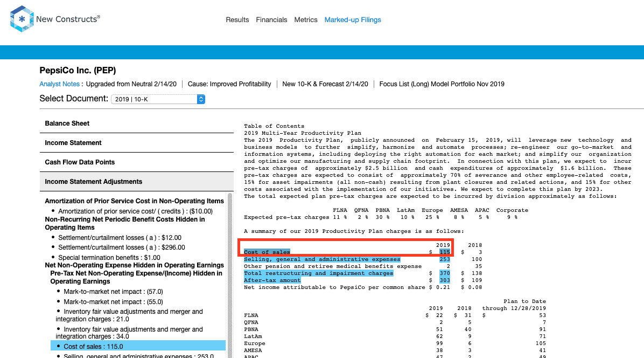Click the 'Expected pre-tax charges' row label
This screenshot has height=358, width=644.
(286, 217)
